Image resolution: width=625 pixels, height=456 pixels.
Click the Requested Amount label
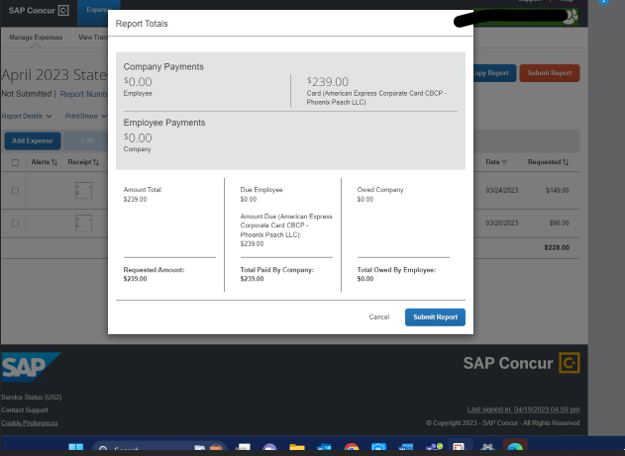pyautogui.click(x=154, y=270)
